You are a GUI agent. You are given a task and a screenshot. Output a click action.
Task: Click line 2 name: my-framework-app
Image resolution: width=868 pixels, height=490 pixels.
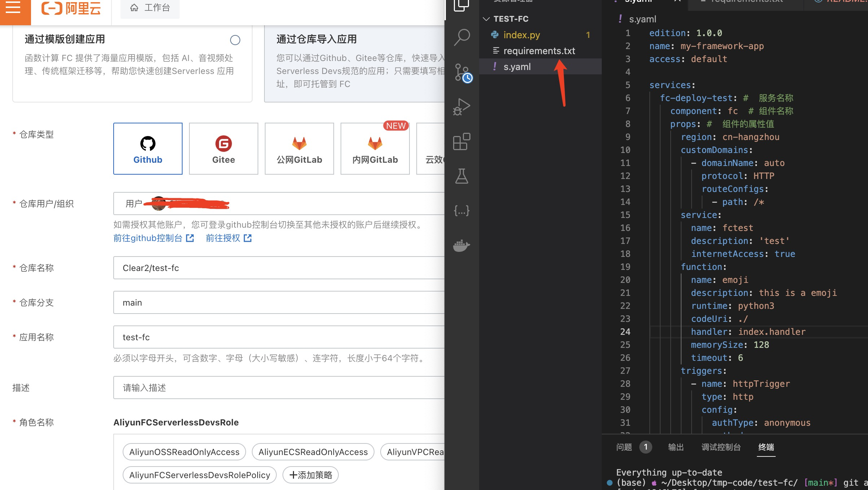click(706, 46)
